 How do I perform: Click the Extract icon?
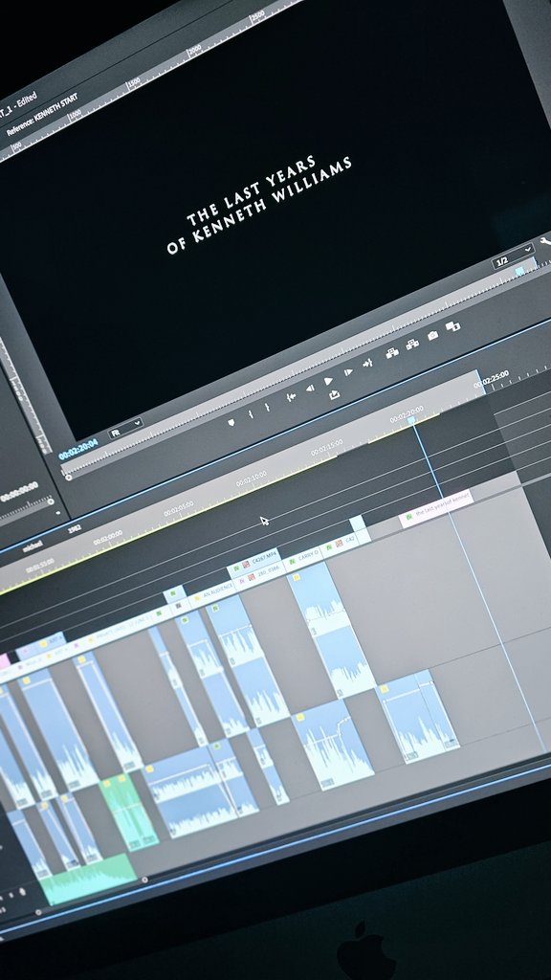click(x=412, y=345)
